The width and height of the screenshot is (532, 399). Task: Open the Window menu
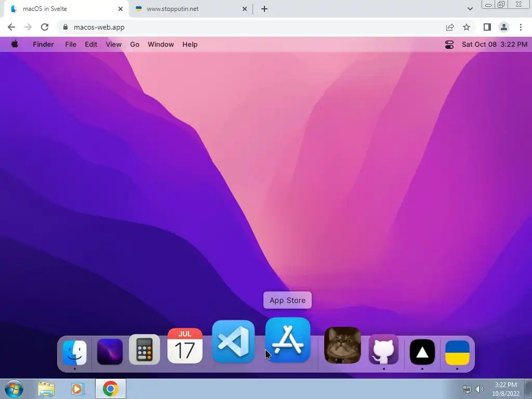pos(161,45)
